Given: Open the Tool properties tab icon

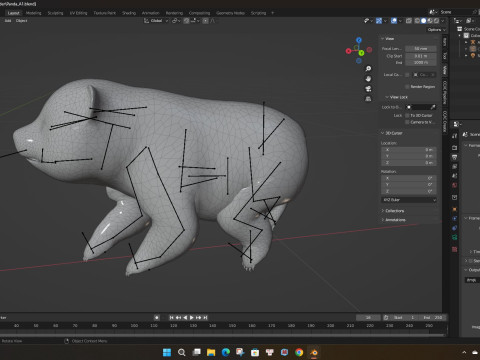Looking at the screenshot, I should point(455,136).
